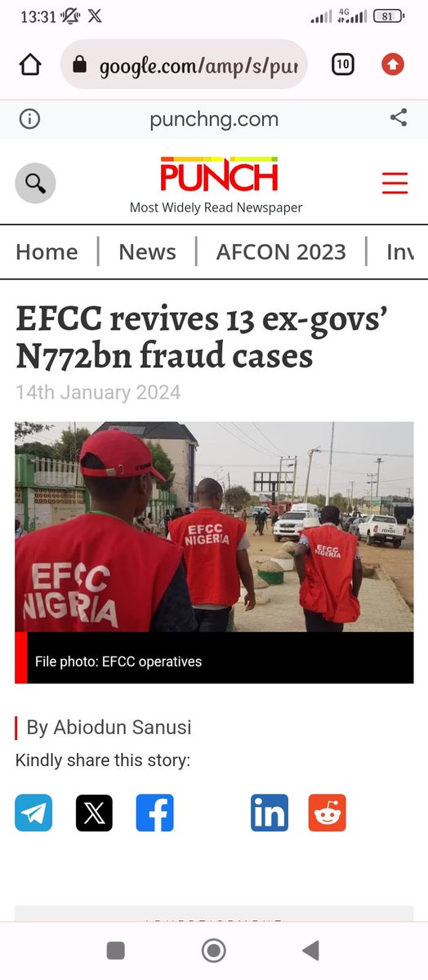This screenshot has height=980, width=428.
Task: Open the tab switcher showing 10 tabs
Action: [343, 65]
